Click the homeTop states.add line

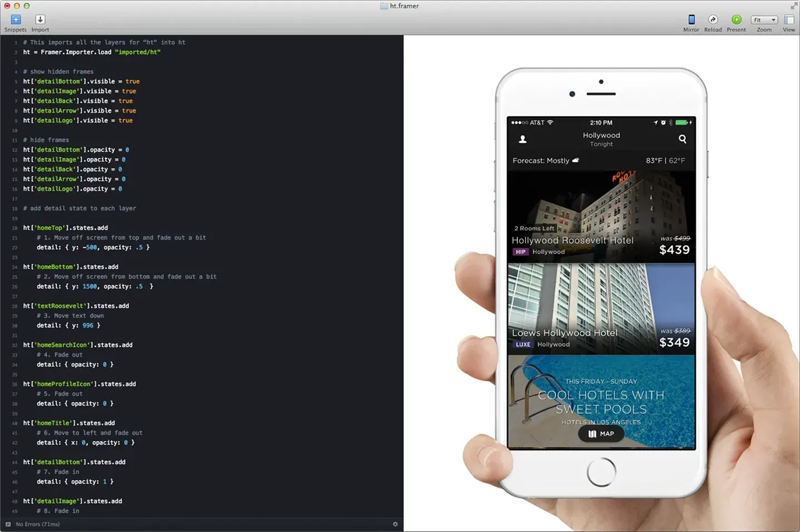point(66,228)
